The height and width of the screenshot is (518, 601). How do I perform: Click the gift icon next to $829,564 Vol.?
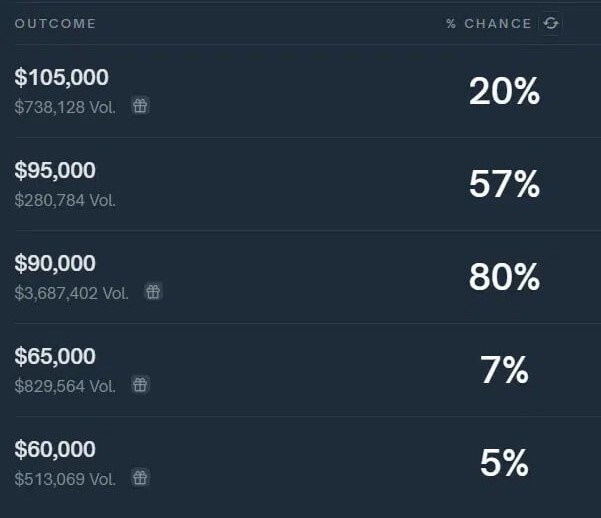tap(140, 385)
